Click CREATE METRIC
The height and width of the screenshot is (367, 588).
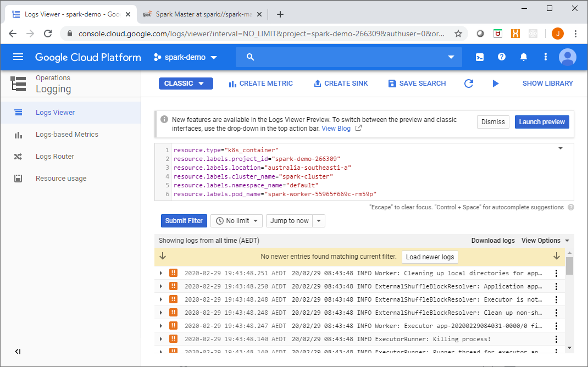tap(260, 83)
